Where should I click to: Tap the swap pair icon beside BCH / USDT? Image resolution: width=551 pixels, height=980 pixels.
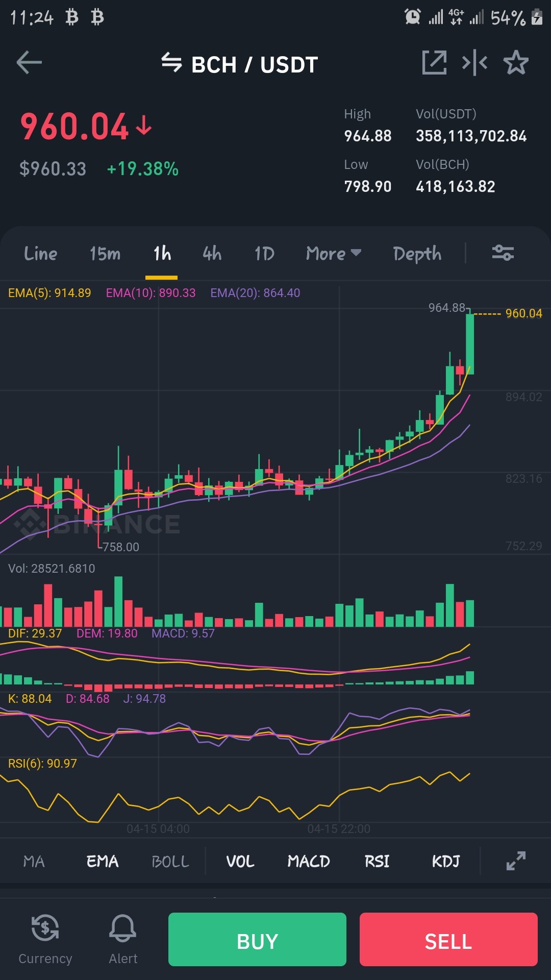171,63
